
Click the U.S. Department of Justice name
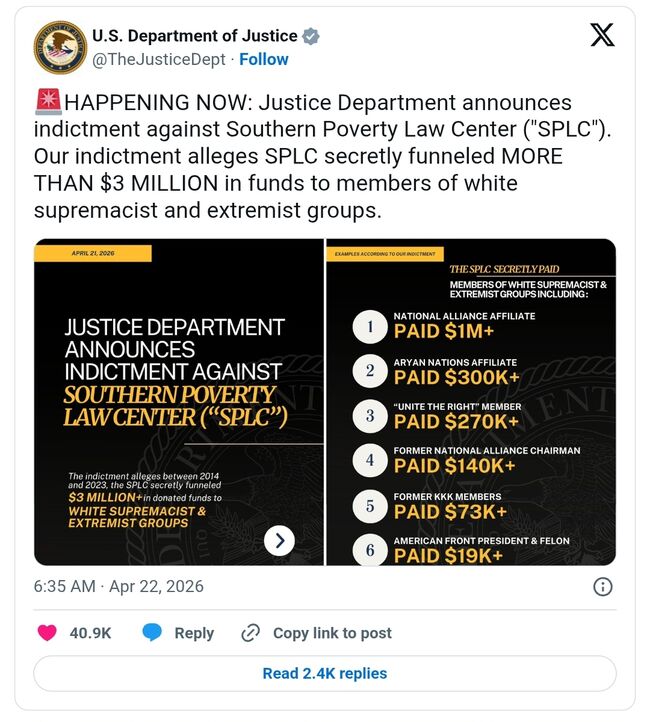point(194,36)
